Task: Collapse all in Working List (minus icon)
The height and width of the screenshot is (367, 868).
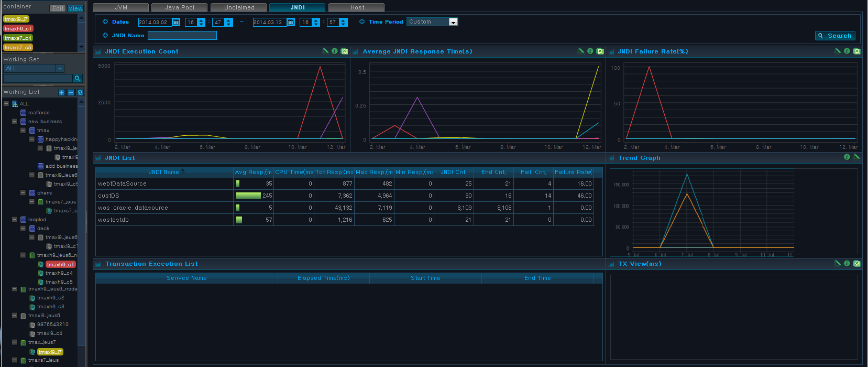Action: [x=71, y=92]
